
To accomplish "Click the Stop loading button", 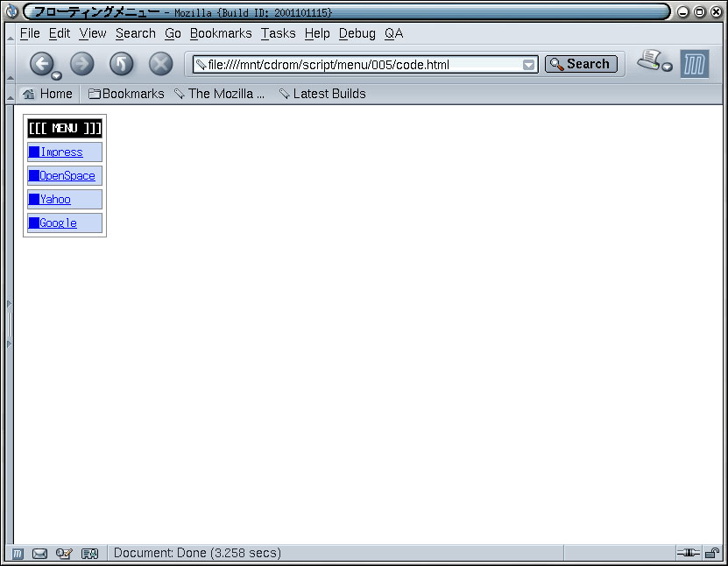I will (x=160, y=64).
